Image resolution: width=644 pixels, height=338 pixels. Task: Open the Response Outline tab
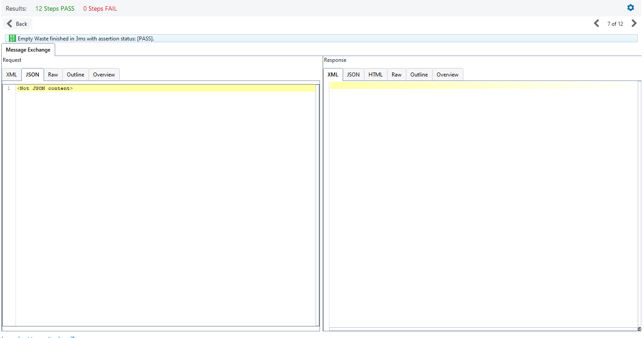(x=419, y=75)
